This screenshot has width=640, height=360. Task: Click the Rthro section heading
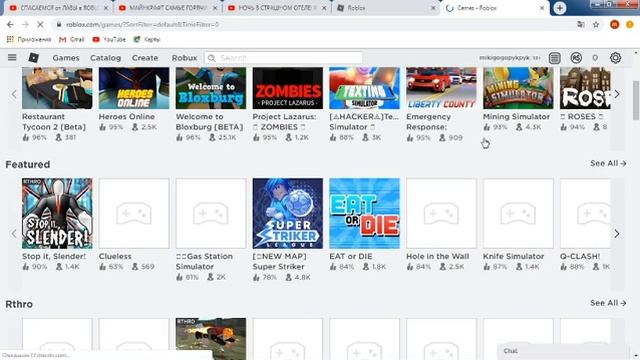pyautogui.click(x=19, y=304)
